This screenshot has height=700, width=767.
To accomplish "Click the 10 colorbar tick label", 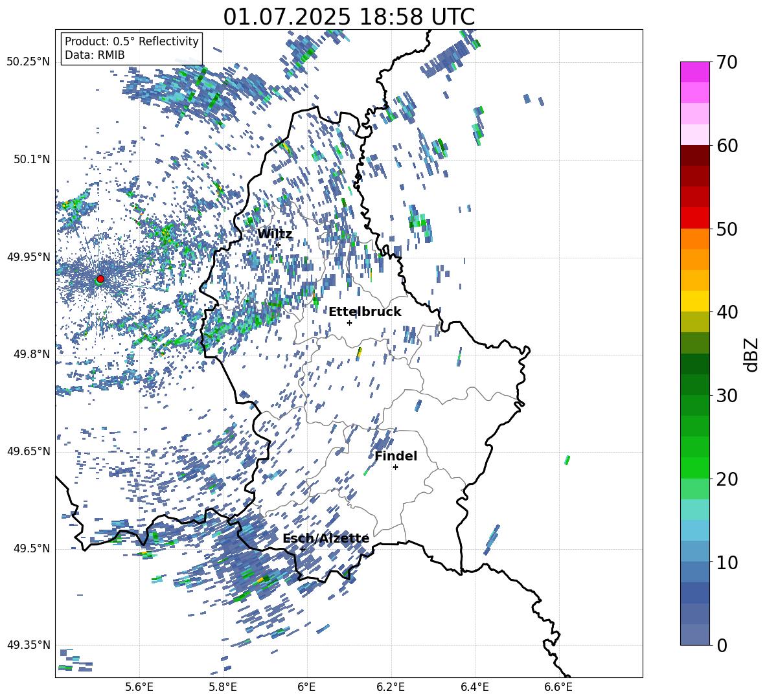I will point(727,562).
